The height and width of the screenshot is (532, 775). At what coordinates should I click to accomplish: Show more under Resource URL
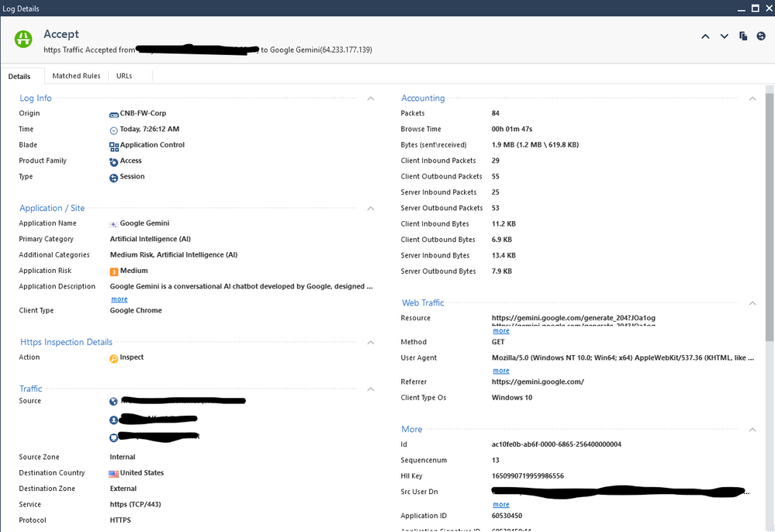(500, 331)
